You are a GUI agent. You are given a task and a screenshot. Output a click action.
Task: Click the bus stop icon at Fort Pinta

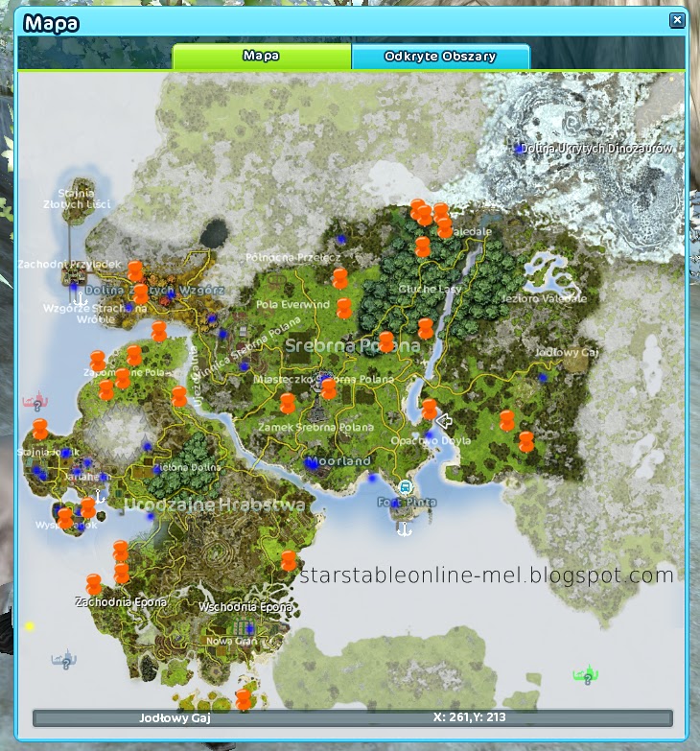405,488
